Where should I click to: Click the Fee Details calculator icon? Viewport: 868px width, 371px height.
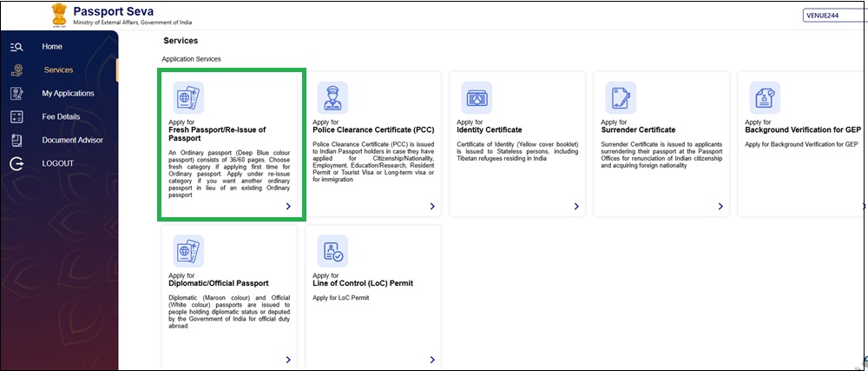pyautogui.click(x=16, y=116)
